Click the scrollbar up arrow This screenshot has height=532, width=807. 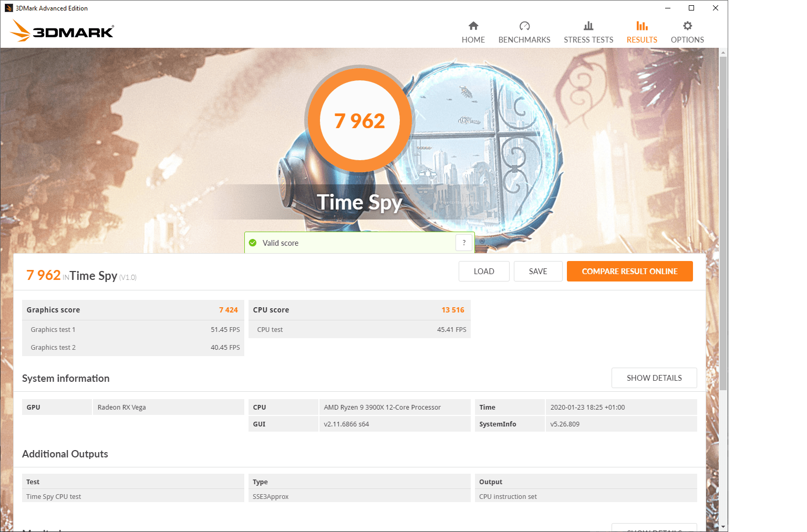click(x=723, y=53)
